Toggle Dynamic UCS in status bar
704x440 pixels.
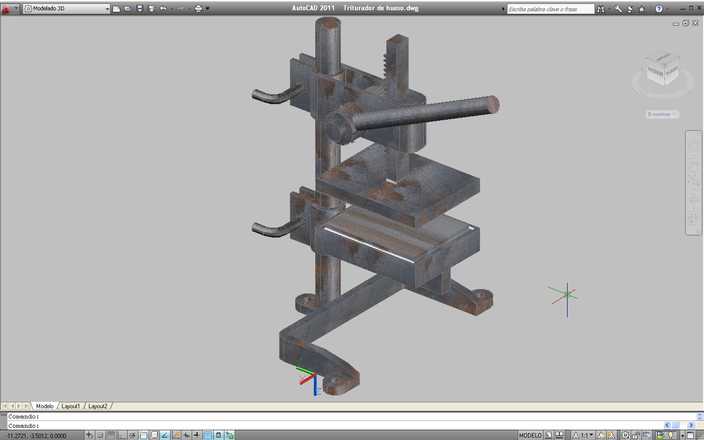[x=177, y=436]
